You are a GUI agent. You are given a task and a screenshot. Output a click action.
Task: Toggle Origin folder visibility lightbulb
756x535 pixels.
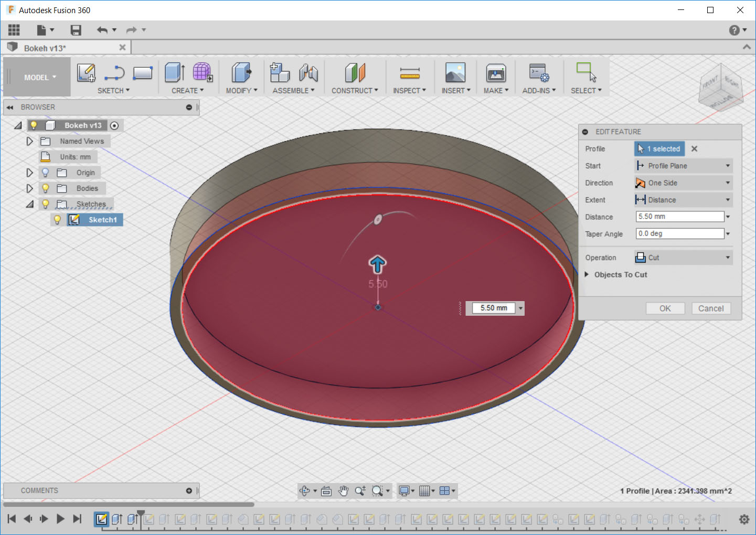(x=46, y=173)
